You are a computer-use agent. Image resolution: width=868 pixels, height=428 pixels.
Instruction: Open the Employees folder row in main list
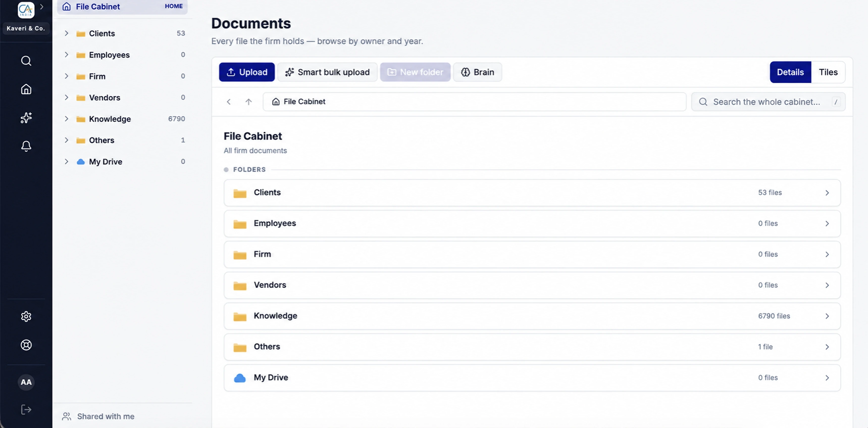(532, 224)
